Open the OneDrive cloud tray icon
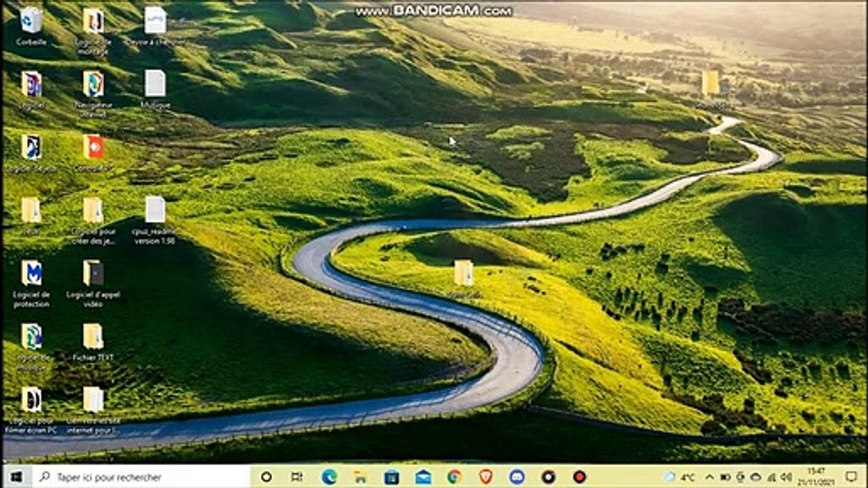The height and width of the screenshot is (488, 868). pos(755,477)
